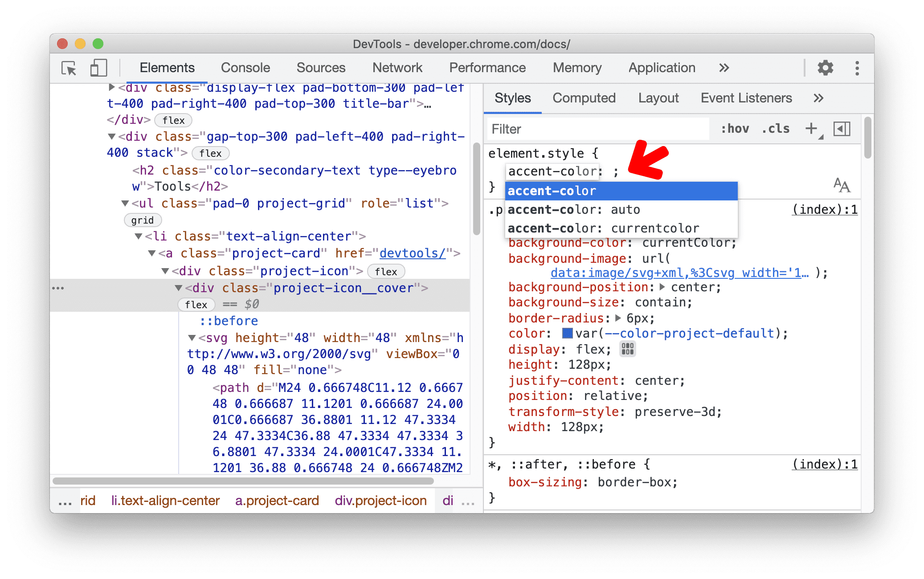Click the inspect element cursor icon
Viewport: 924px width, 579px height.
click(x=70, y=67)
